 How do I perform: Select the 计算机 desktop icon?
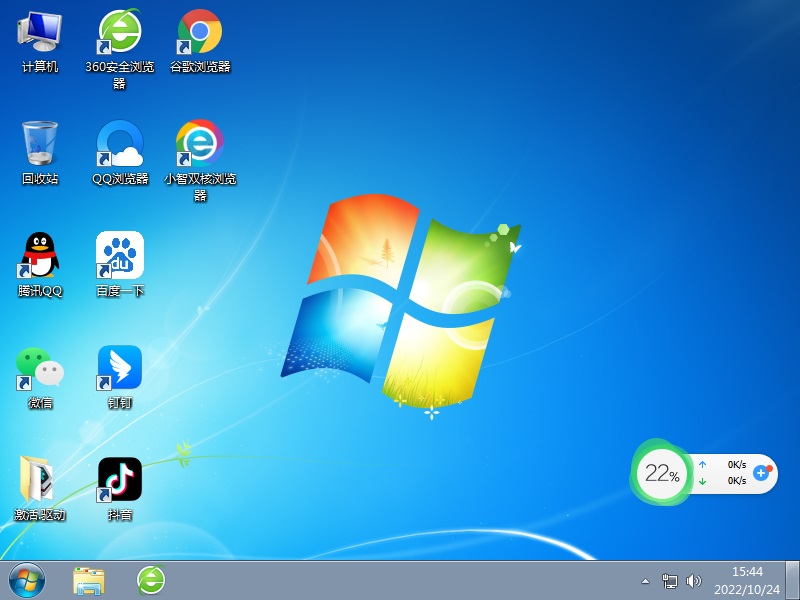[40, 42]
